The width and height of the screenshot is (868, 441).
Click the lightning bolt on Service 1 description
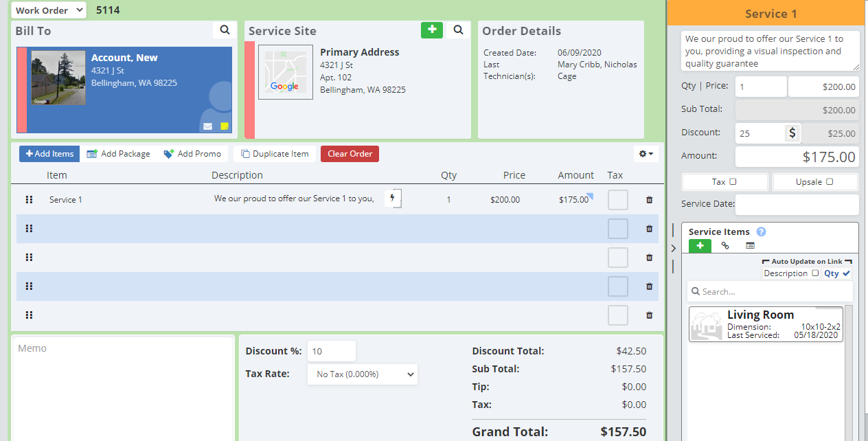[x=393, y=199]
